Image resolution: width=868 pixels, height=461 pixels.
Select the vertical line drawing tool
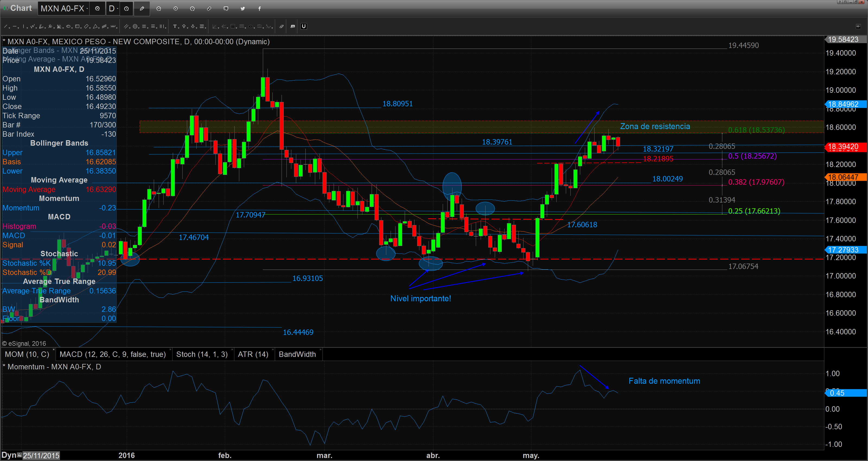pyautogui.click(x=24, y=26)
